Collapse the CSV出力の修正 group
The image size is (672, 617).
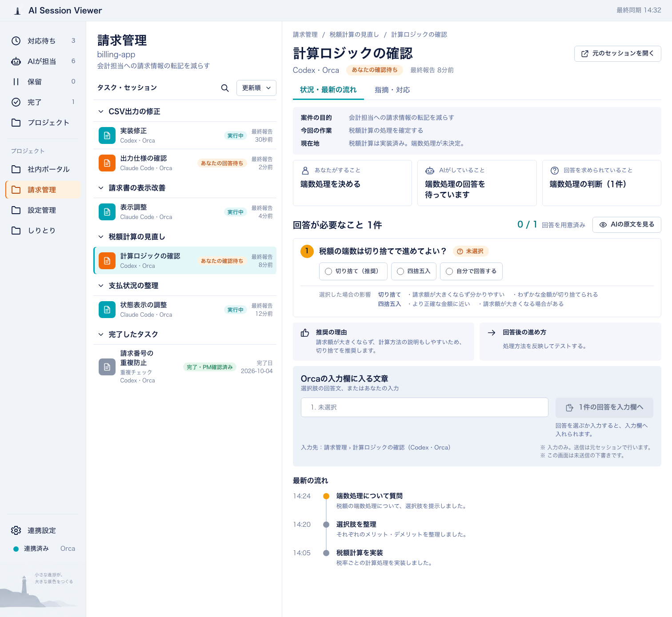pyautogui.click(x=101, y=111)
